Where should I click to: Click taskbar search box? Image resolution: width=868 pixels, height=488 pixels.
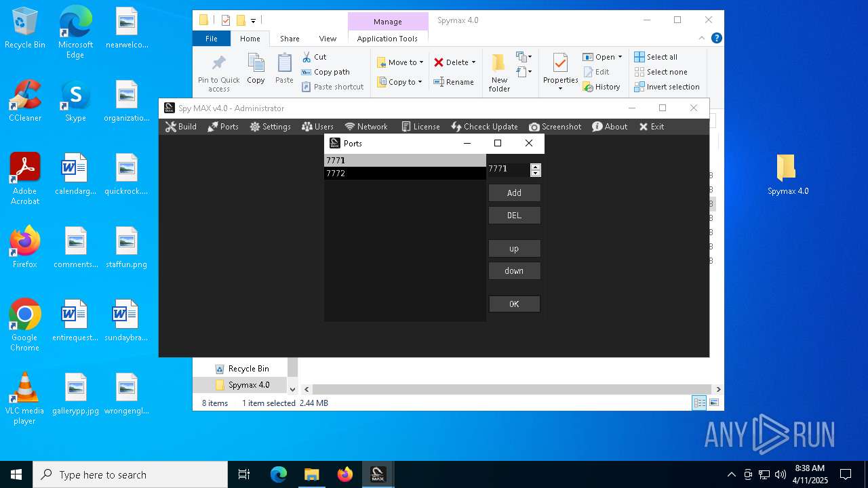tap(130, 474)
